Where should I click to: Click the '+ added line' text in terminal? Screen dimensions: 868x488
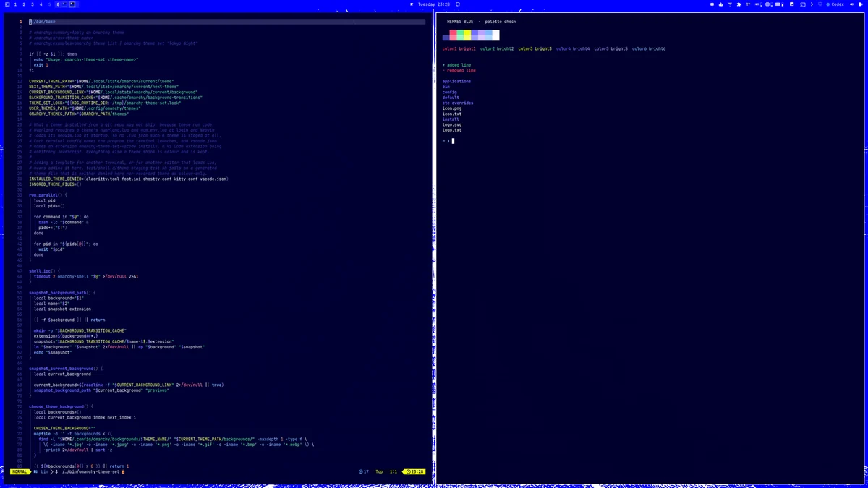coord(456,65)
